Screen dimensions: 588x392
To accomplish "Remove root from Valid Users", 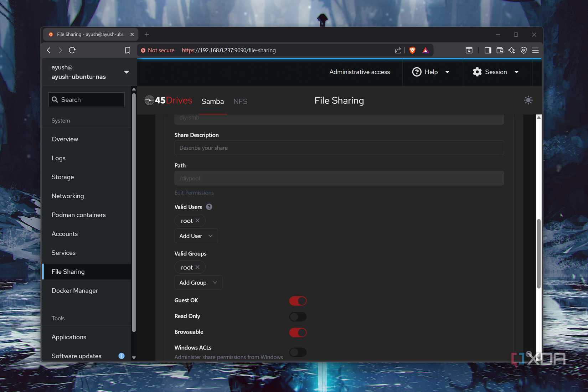I will [197, 221].
